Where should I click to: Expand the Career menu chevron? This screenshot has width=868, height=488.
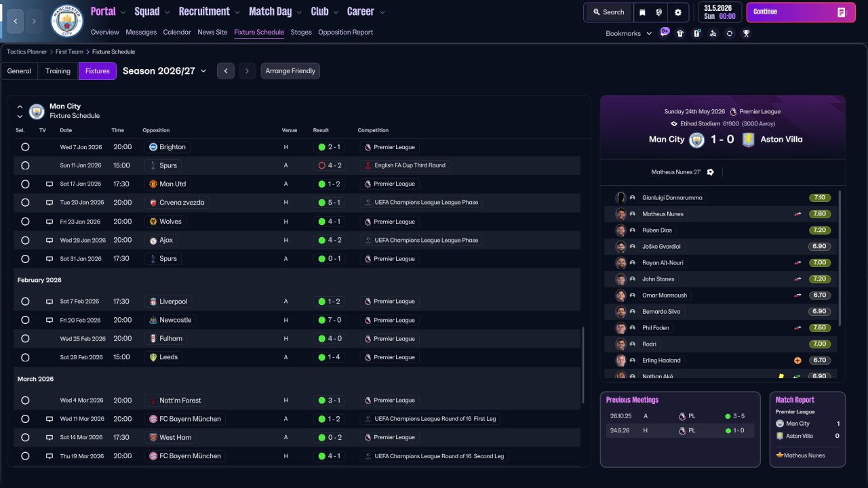(382, 12)
